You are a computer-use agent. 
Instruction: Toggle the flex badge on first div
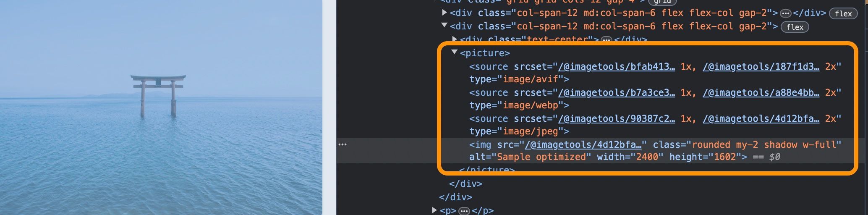[x=843, y=13]
